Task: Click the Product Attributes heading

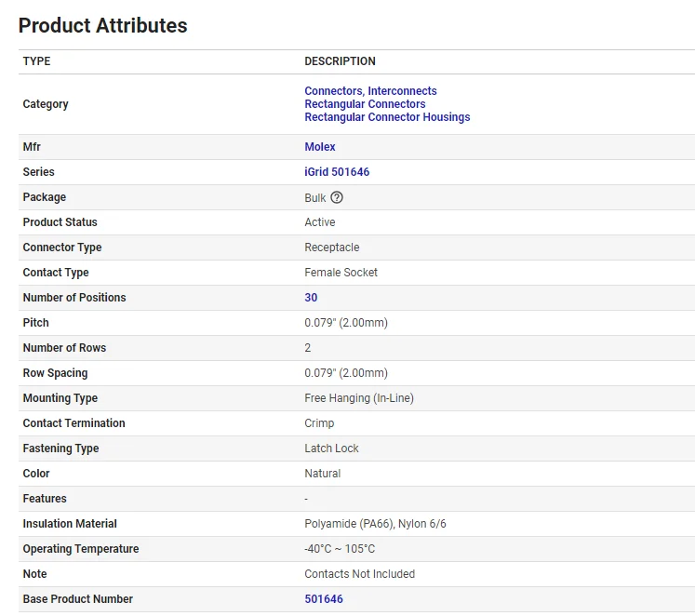Action: 103,26
